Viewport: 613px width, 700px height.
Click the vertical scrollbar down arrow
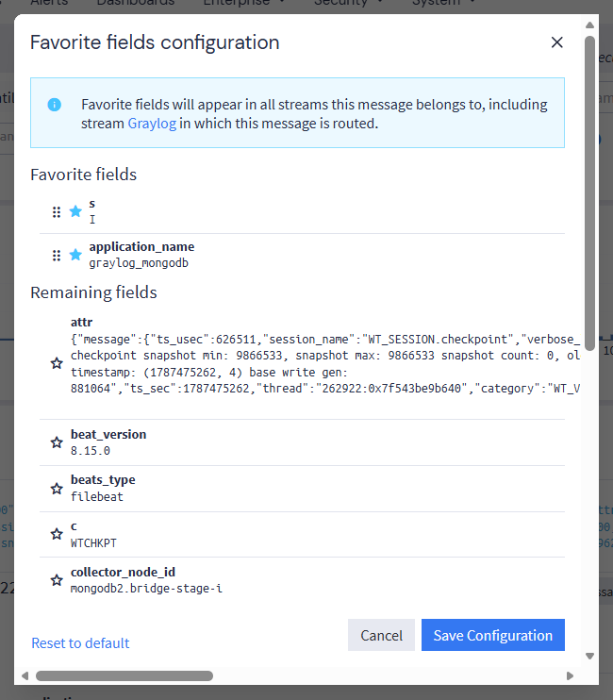coord(589,656)
